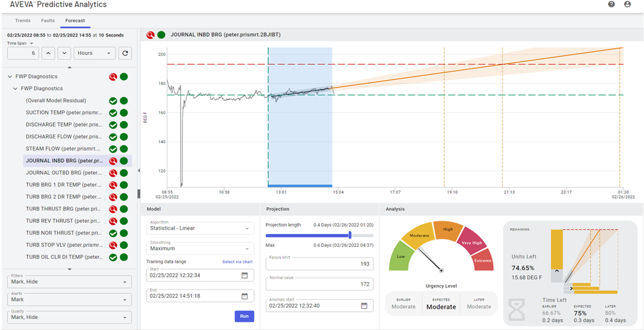Switch to the Faults tab
The image size is (644, 330).
pyautogui.click(x=47, y=20)
